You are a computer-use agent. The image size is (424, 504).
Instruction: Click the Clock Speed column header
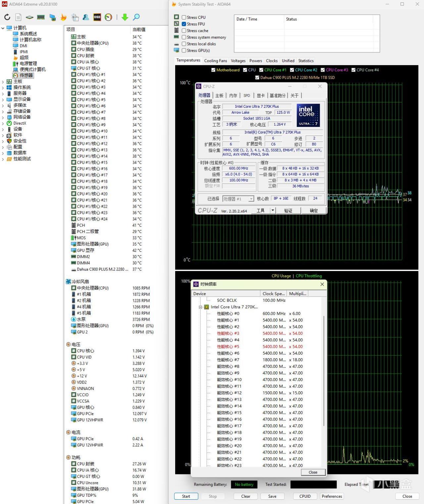[274, 294]
